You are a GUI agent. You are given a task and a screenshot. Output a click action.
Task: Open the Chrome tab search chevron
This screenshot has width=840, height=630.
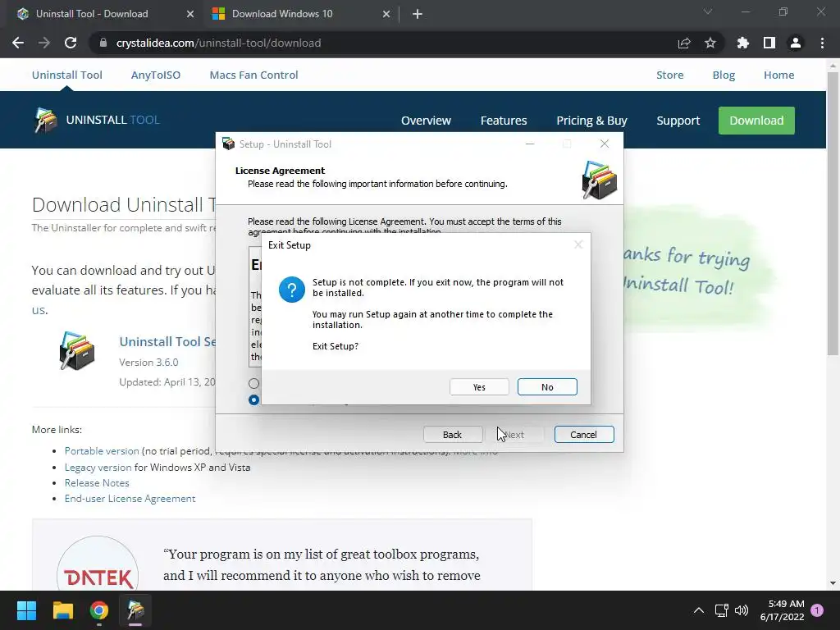point(708,11)
